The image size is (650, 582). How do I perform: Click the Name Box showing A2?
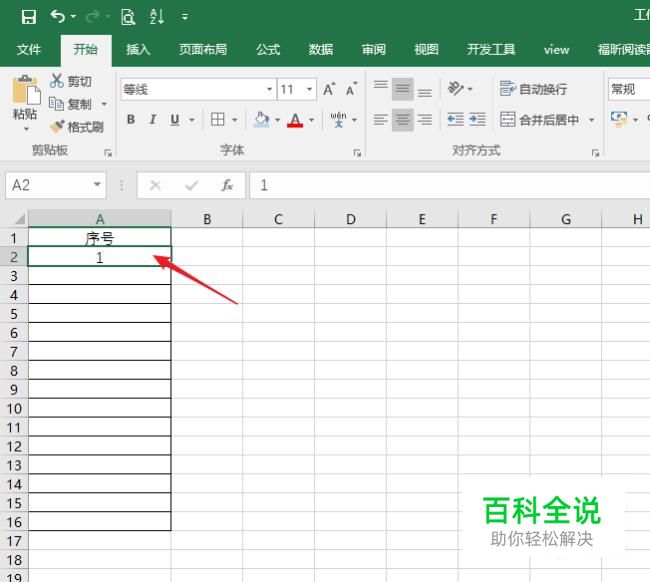pyautogui.click(x=56, y=185)
